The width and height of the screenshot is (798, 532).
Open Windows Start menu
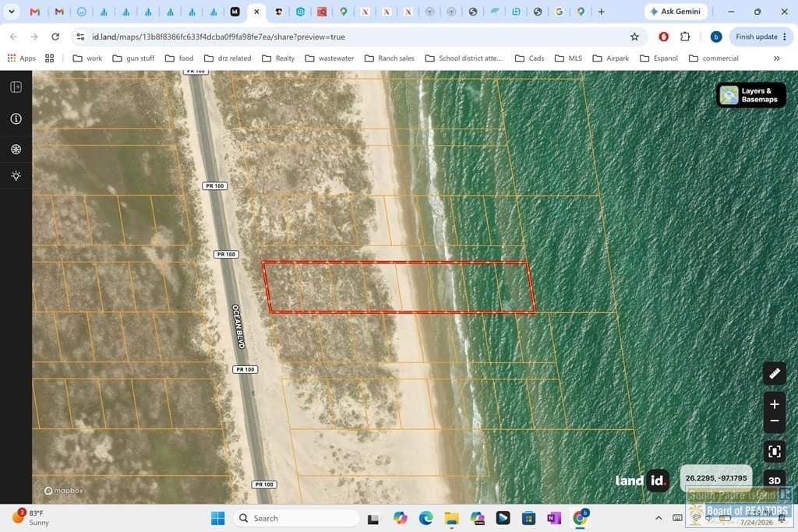pyautogui.click(x=218, y=518)
